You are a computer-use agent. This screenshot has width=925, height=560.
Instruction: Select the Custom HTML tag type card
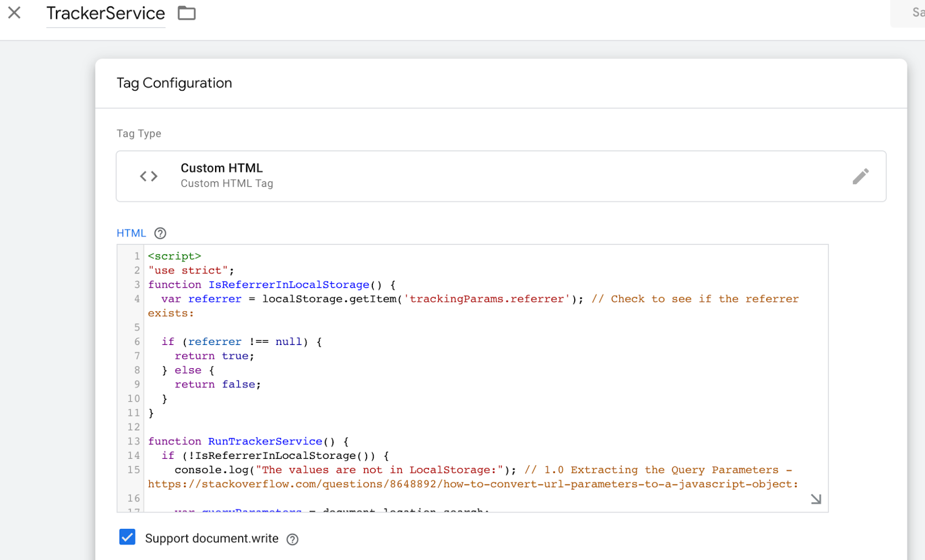click(x=501, y=176)
